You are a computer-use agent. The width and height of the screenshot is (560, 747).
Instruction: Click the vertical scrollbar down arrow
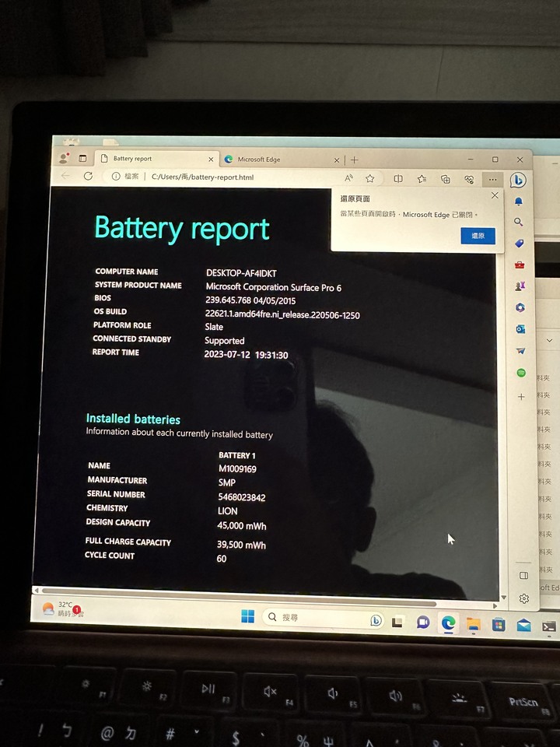(503, 598)
